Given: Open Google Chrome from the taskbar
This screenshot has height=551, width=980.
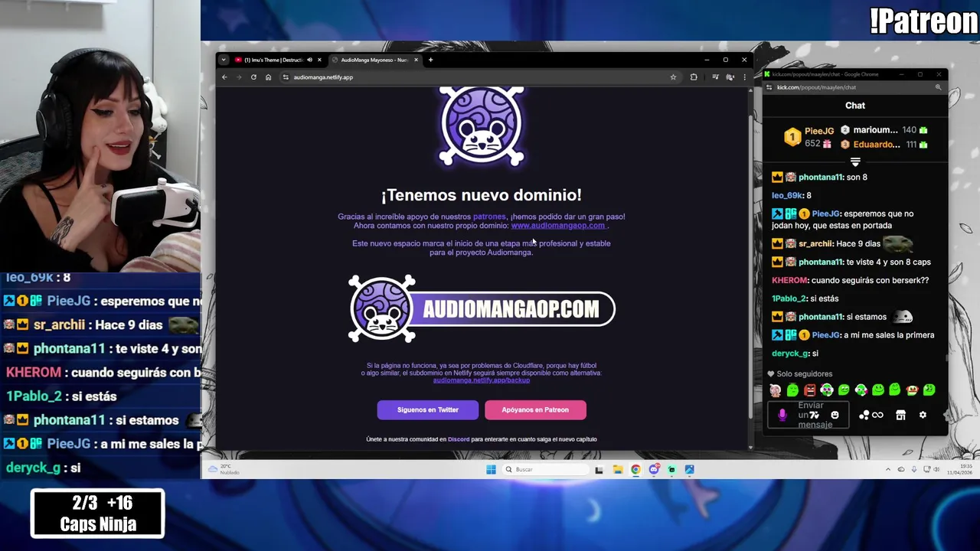Looking at the screenshot, I should 635,469.
